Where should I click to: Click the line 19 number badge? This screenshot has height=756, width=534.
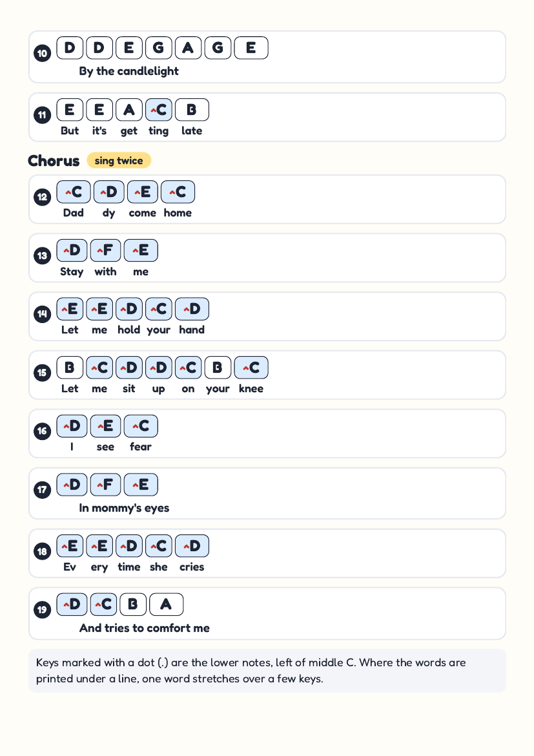click(43, 609)
